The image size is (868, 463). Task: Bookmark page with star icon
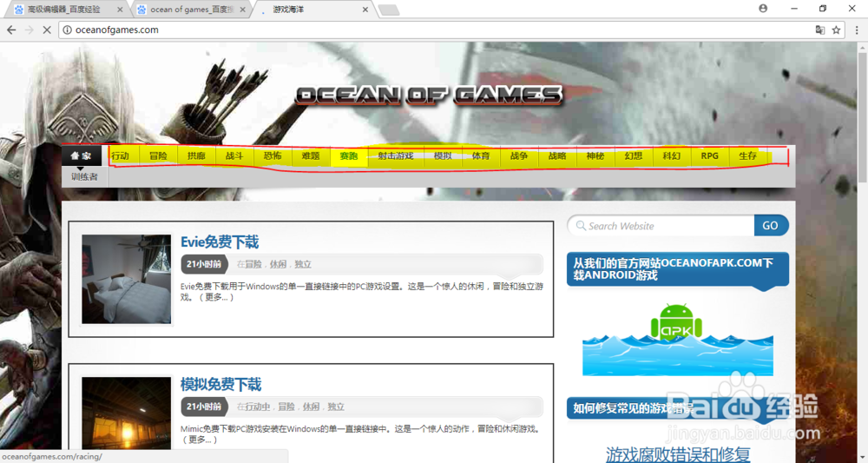pos(837,30)
